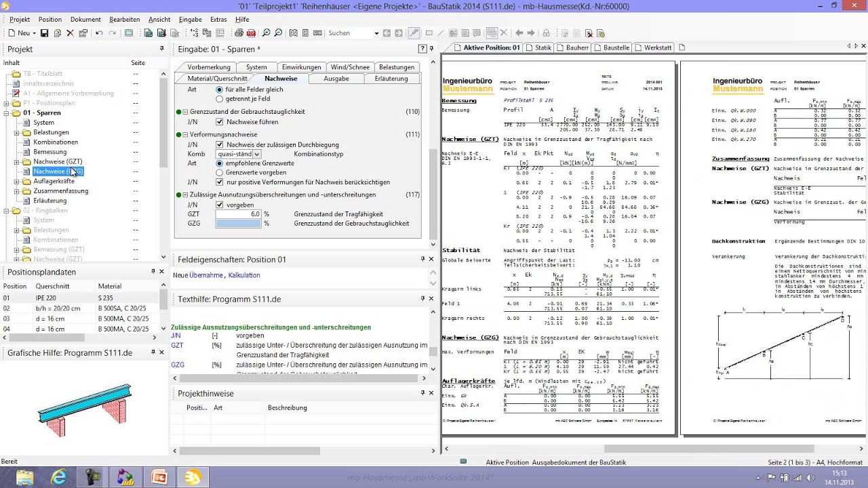Click the 'Kalkulation' link
The image size is (868, 488).
click(x=244, y=275)
